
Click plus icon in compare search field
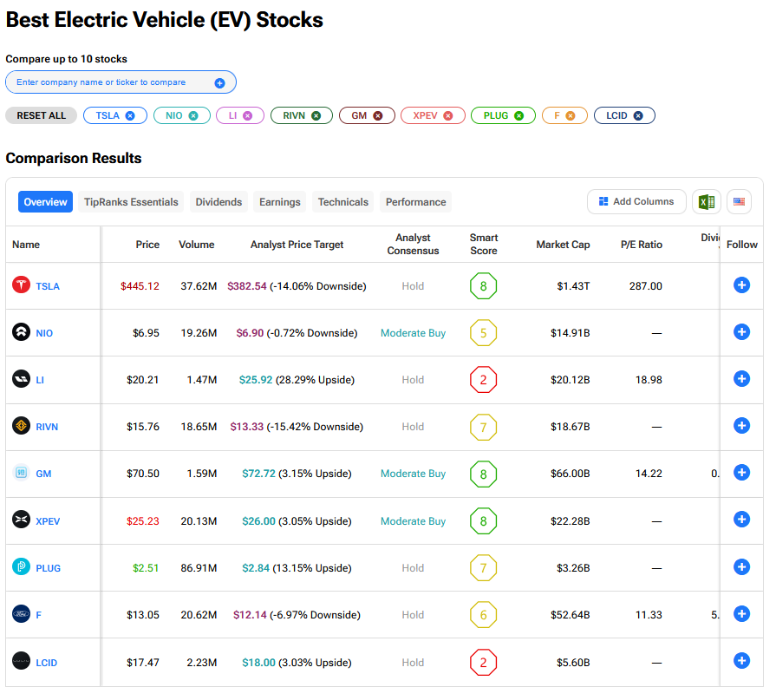[219, 83]
